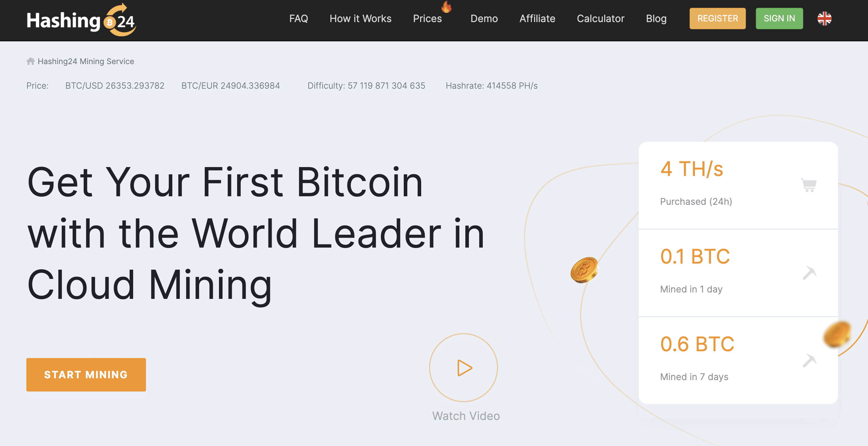868x446 pixels.
Task: Click the Blog tab navigation item
Action: [x=656, y=18]
